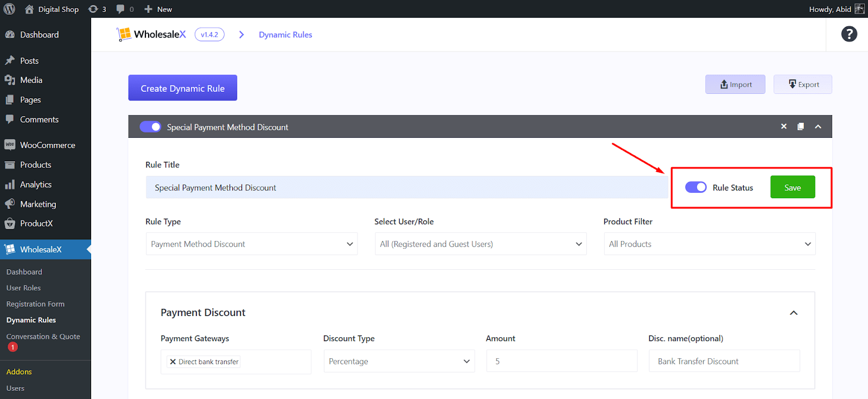
Task: Delete the rule with the X icon
Action: point(783,126)
